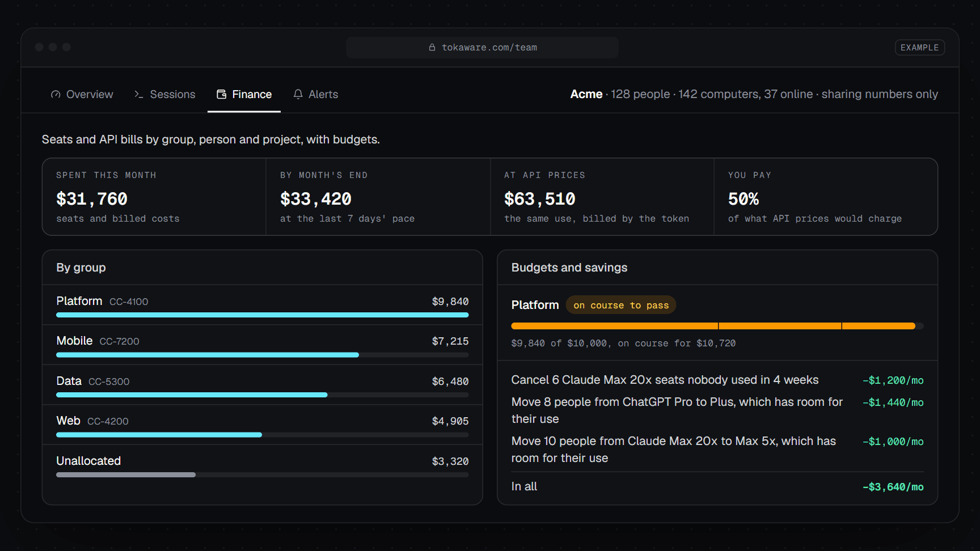Click the Overview gauge icon
980x551 pixels.
[56, 95]
